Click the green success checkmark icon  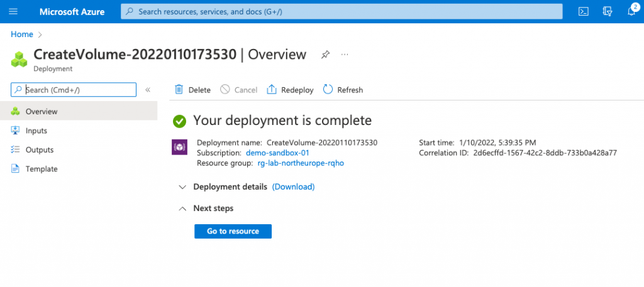tap(179, 121)
